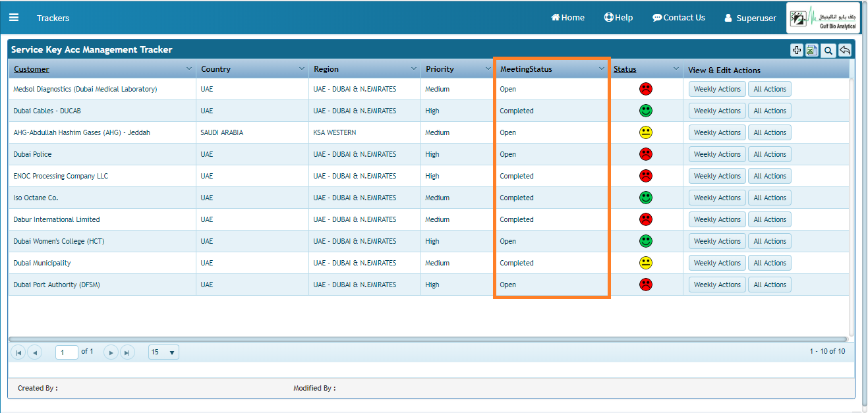868x413 pixels.
Task: Open the Superuser account menu
Action: pos(750,18)
